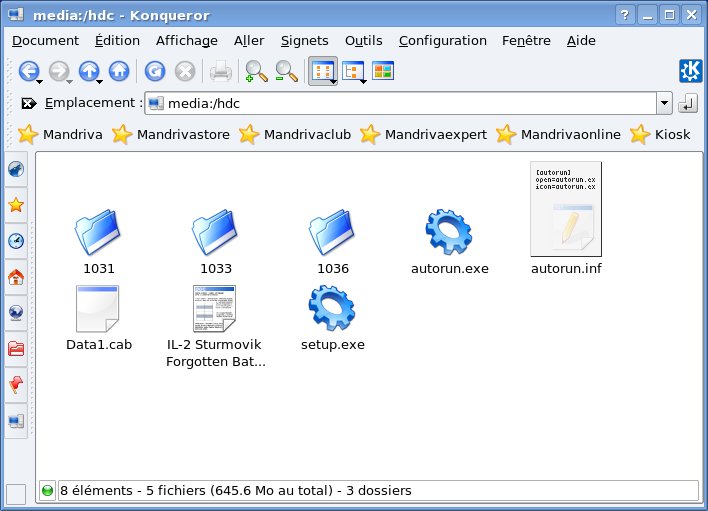708x511 pixels.
Task: Open sidebar home folder panel
Action: (16, 277)
